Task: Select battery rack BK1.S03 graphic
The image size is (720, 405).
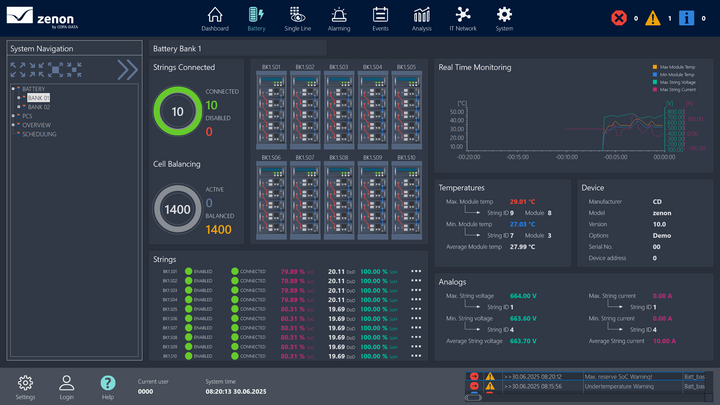Action: pyautogui.click(x=339, y=110)
